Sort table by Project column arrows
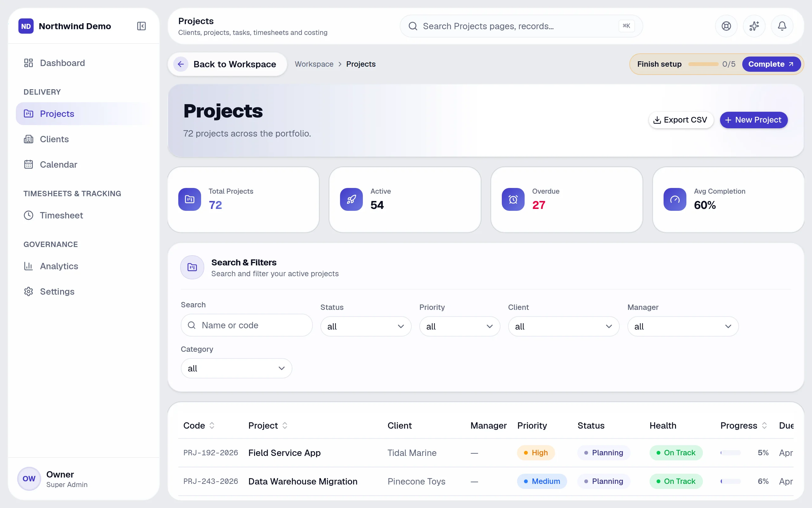 (285, 425)
